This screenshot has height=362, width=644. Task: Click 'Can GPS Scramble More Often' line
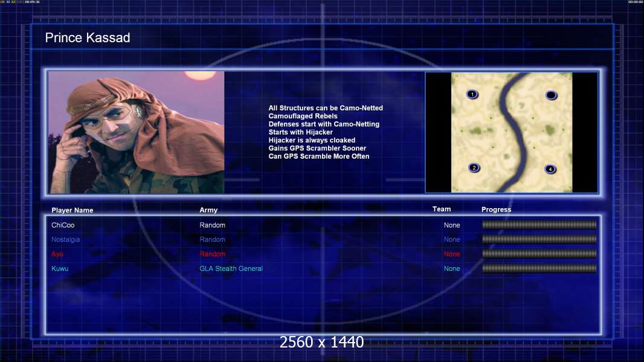click(x=319, y=156)
